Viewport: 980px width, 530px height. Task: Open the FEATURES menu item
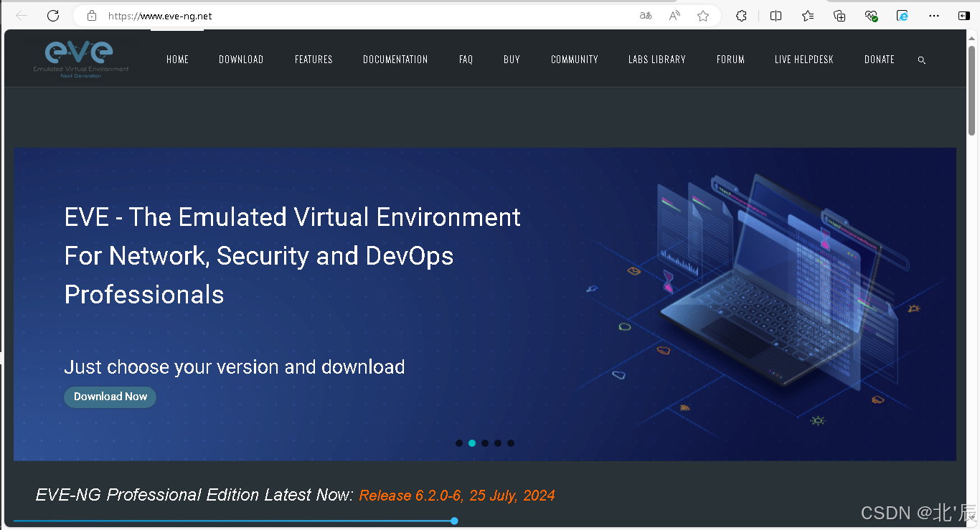pyautogui.click(x=314, y=60)
